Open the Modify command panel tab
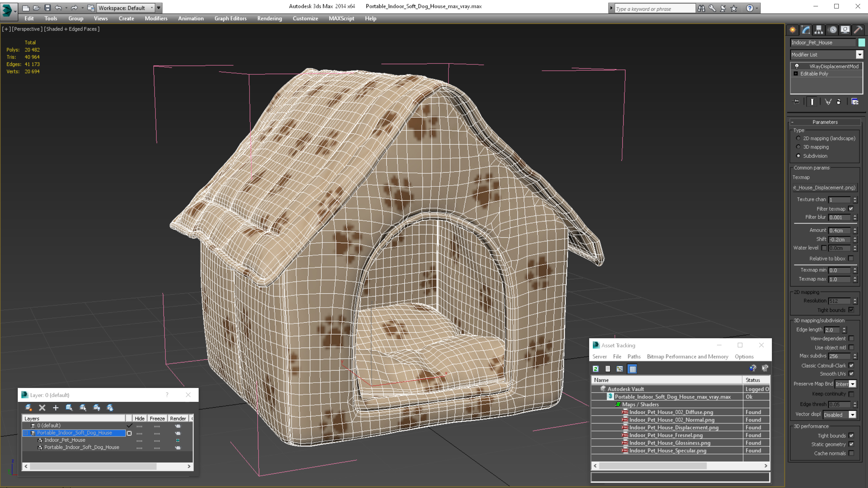This screenshot has width=868, height=488. tap(806, 30)
